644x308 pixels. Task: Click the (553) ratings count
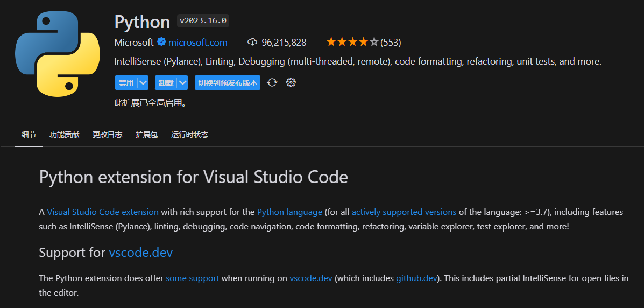tap(391, 43)
